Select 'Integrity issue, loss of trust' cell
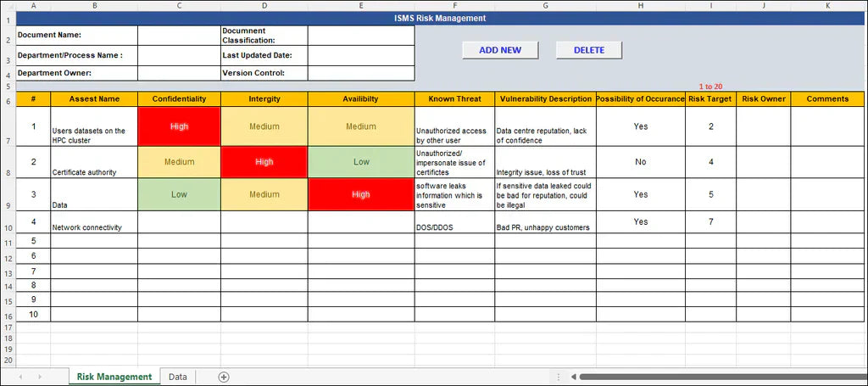868x386 pixels. (545, 162)
